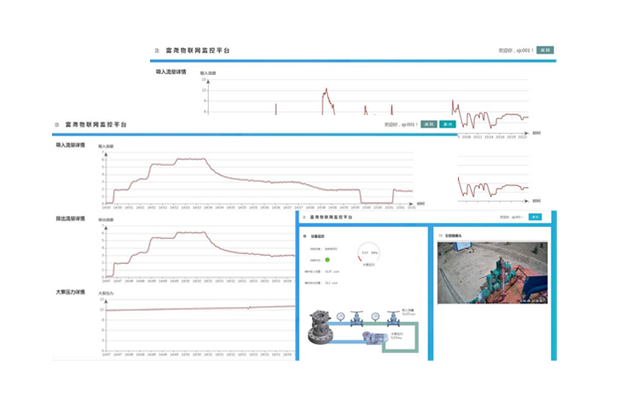Open the live pump-site camera feed image
The image size is (625, 404).
point(492,273)
